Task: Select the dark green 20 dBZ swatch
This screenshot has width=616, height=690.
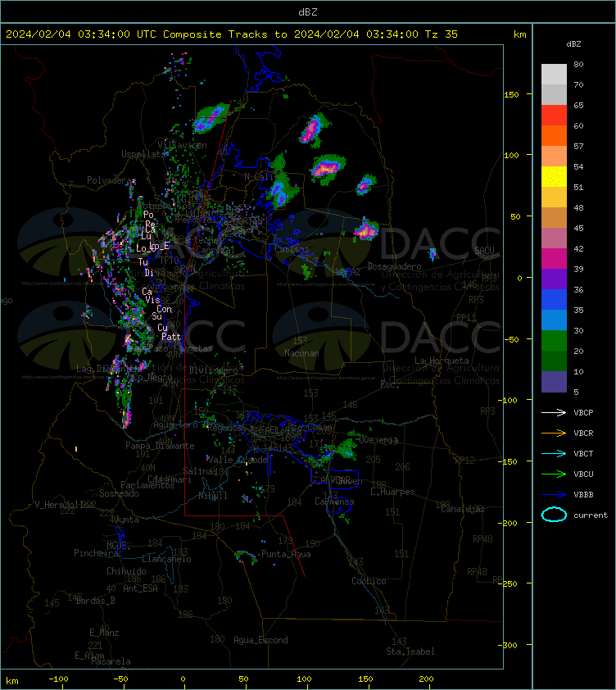Action: [554, 361]
